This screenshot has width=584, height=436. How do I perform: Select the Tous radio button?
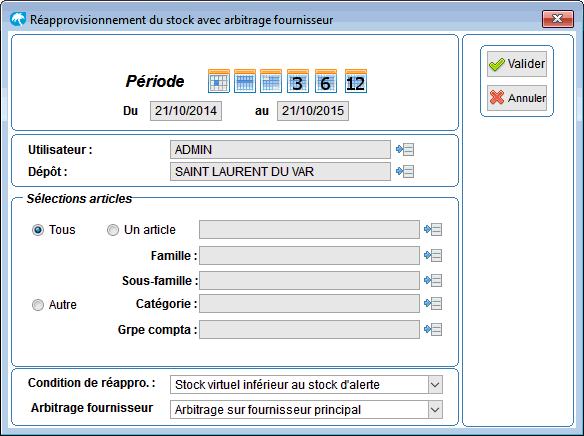[38, 230]
